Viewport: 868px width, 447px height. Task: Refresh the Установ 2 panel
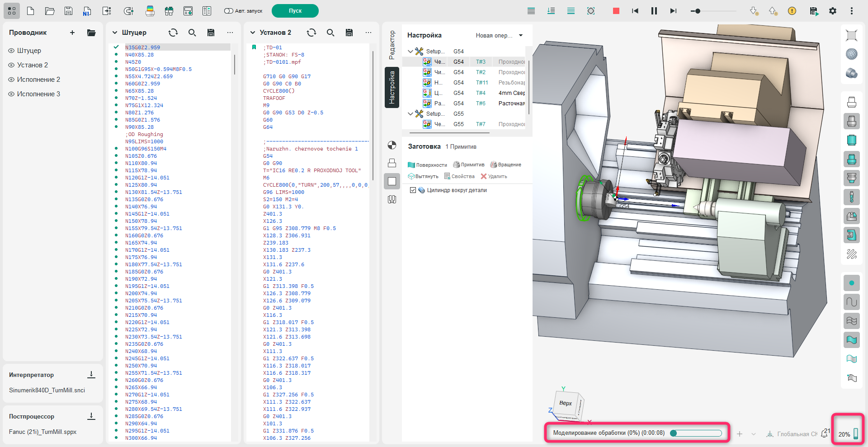(x=311, y=33)
